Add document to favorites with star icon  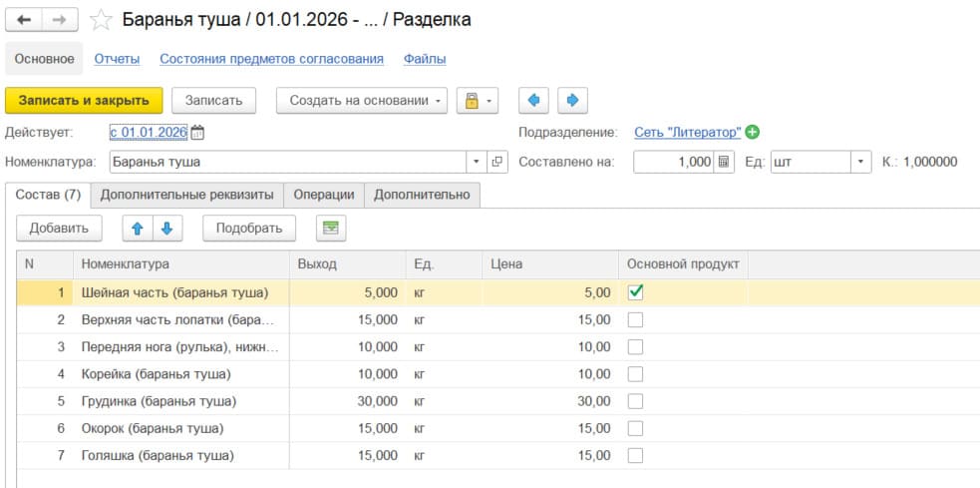100,20
